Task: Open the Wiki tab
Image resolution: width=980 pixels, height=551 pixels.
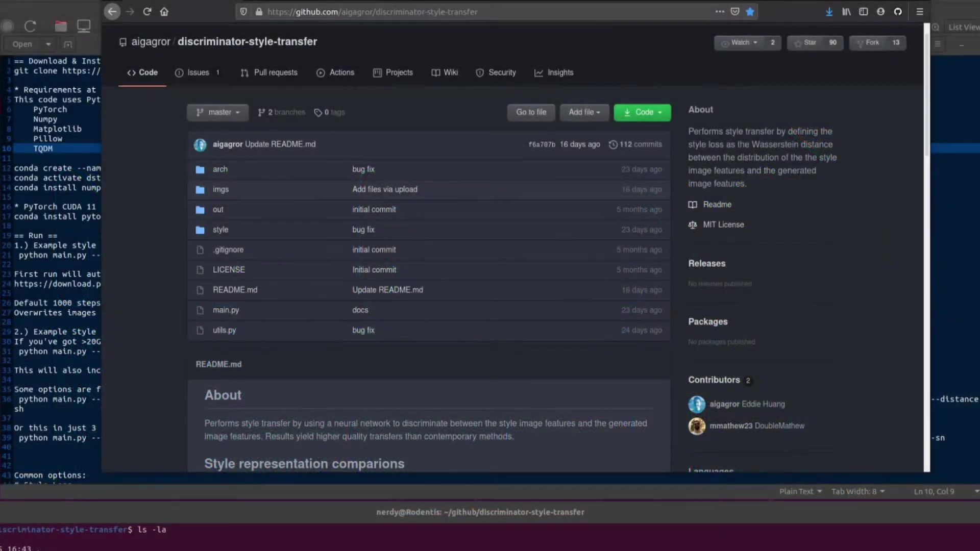Action: [445, 72]
